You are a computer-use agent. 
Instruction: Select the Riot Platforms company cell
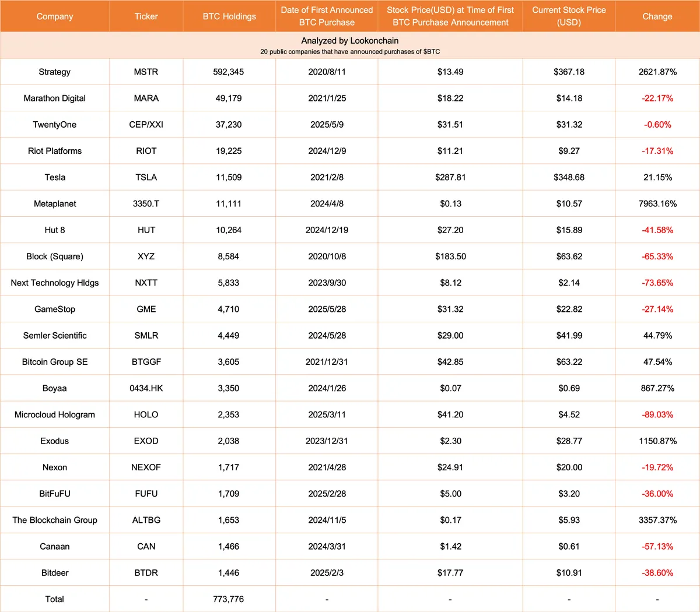click(55, 151)
